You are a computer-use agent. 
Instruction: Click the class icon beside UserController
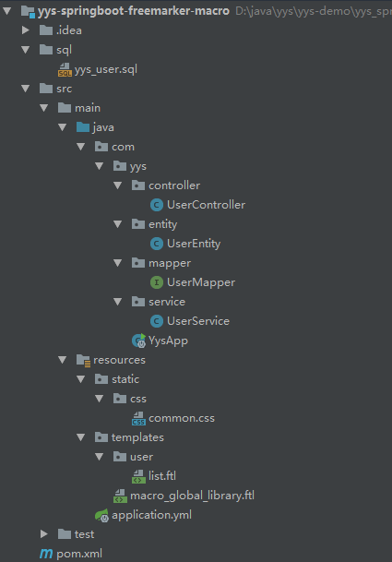[x=157, y=205]
